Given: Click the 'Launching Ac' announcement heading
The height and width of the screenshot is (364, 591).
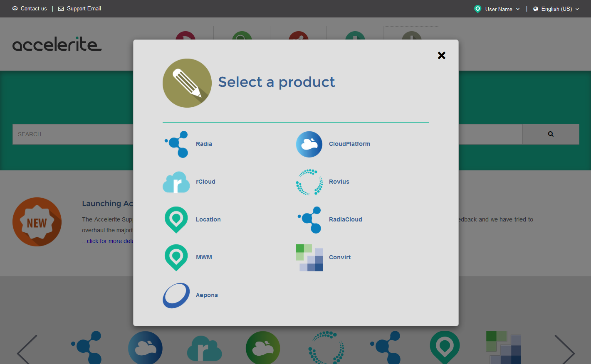Looking at the screenshot, I should (107, 204).
